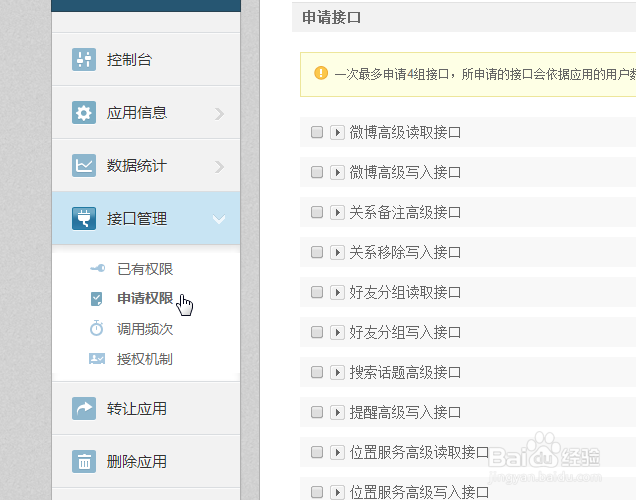The width and height of the screenshot is (636, 500).
Task: Select the 好友分组写入接口 checkbox
Action: point(317,332)
